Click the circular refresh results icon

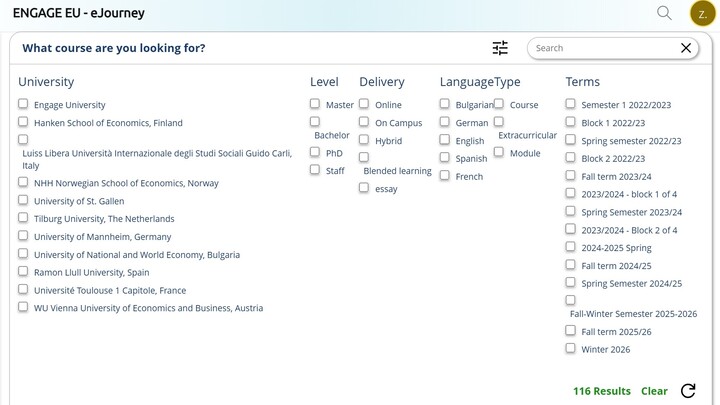point(688,391)
